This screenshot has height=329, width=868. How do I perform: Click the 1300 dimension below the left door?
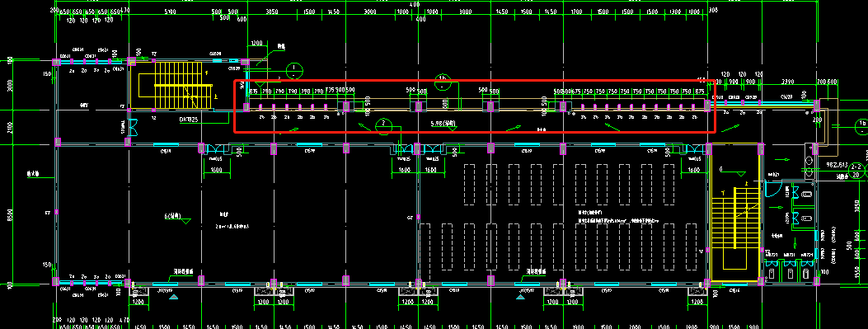point(216,171)
